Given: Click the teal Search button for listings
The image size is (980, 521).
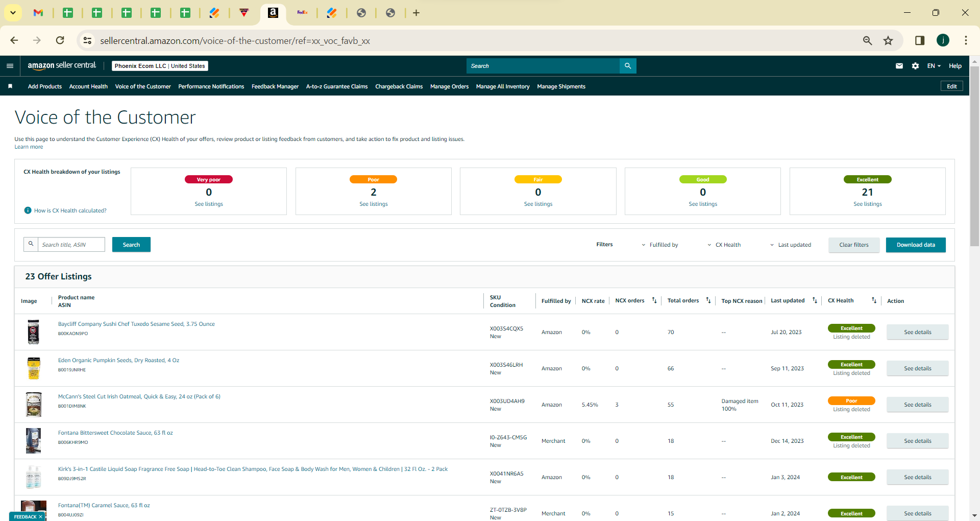Looking at the screenshot, I should point(131,245).
